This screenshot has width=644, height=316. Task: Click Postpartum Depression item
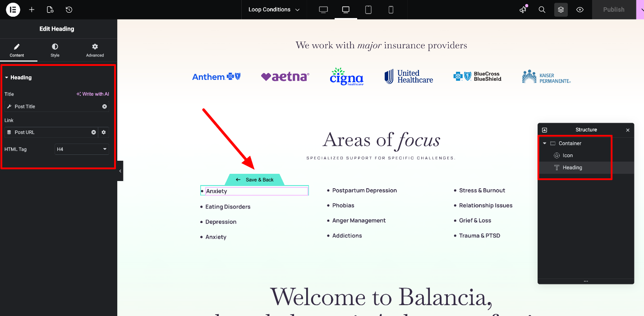[364, 191]
